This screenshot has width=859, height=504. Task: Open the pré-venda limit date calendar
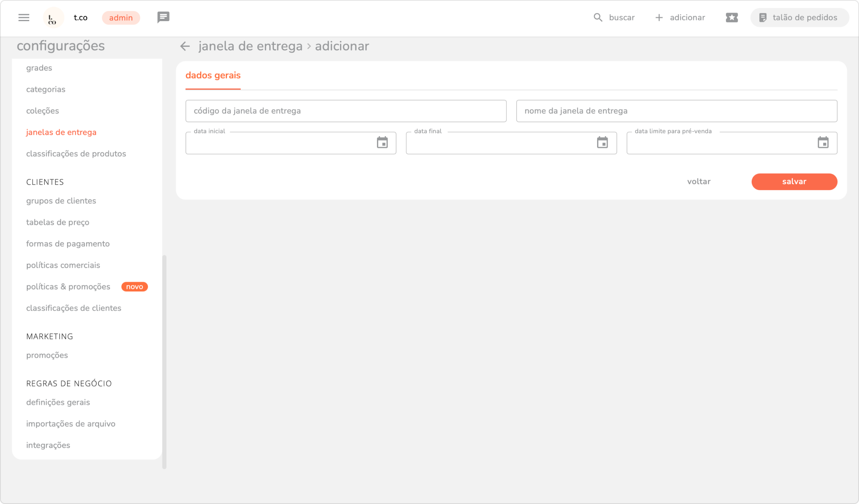823,143
